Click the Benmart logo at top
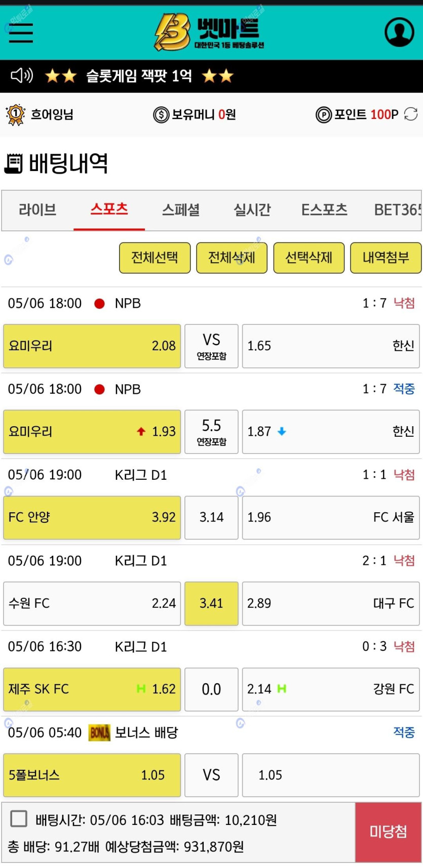The image size is (423, 868). tap(209, 32)
